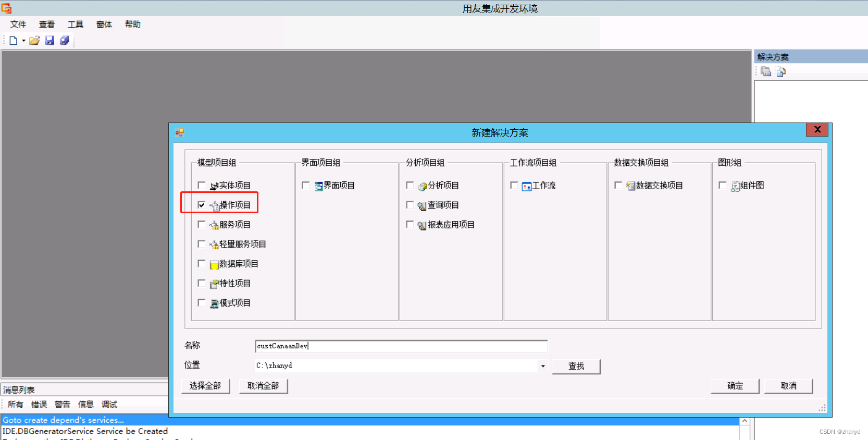Click the 轻量服务项目 item icon

(214, 245)
